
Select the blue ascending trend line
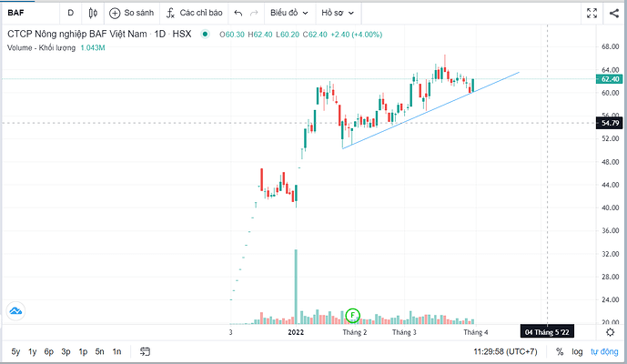(x=430, y=110)
